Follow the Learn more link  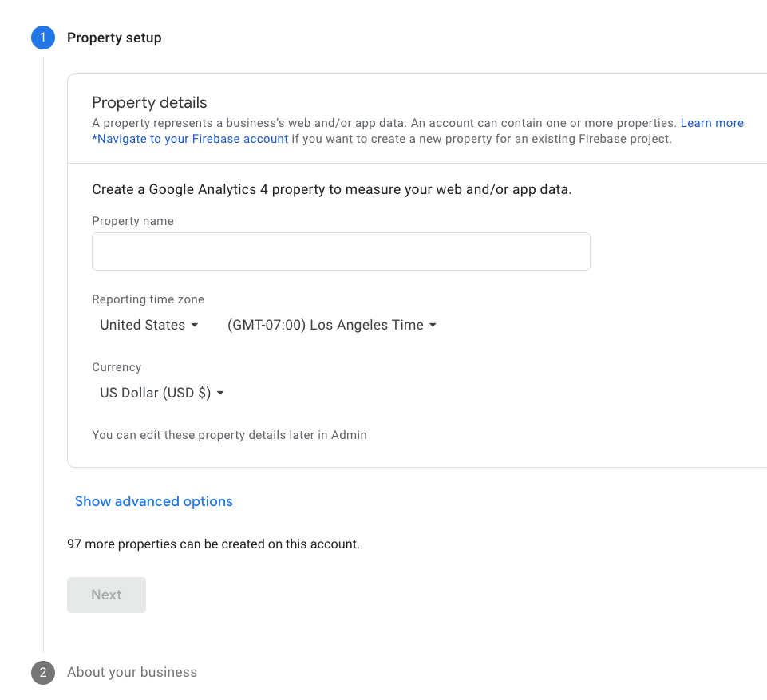pos(712,123)
